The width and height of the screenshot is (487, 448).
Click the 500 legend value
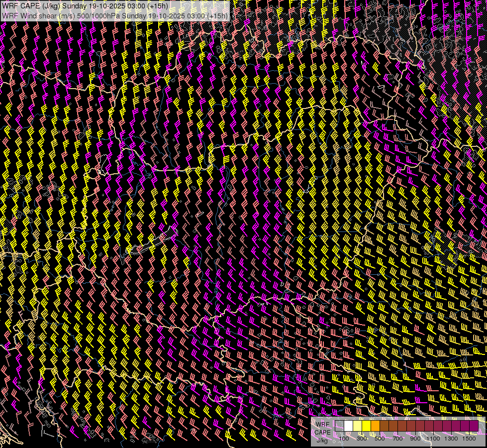click(x=380, y=439)
